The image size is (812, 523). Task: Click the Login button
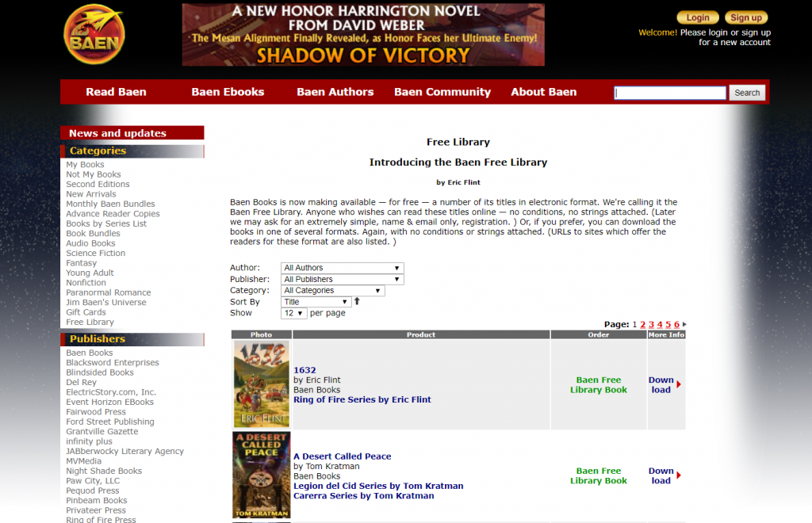698,17
